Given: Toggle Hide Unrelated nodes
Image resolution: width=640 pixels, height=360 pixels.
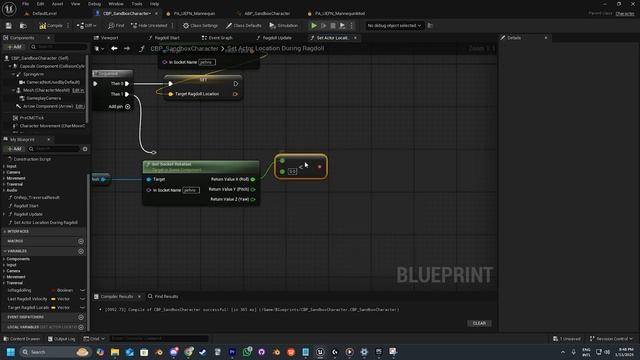Looking at the screenshot, I should coord(149,26).
